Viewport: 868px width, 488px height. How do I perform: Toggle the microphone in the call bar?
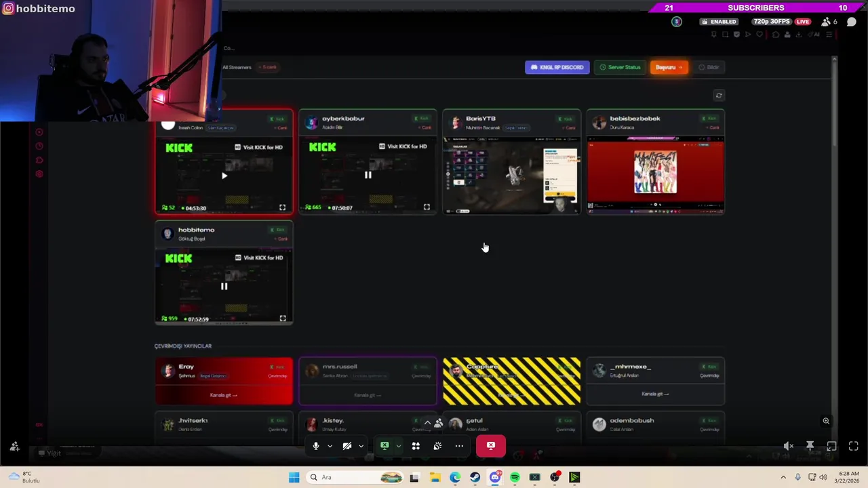click(x=316, y=446)
